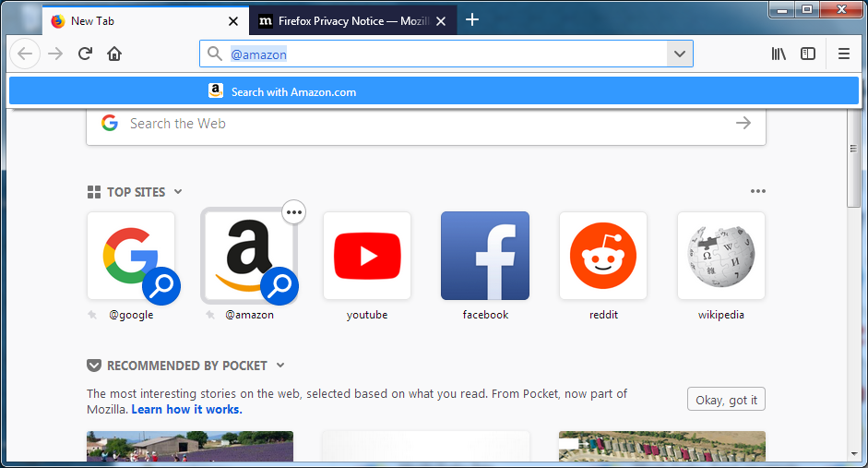Dismiss notice with Okay, got it button
The image size is (868, 468).
(726, 400)
